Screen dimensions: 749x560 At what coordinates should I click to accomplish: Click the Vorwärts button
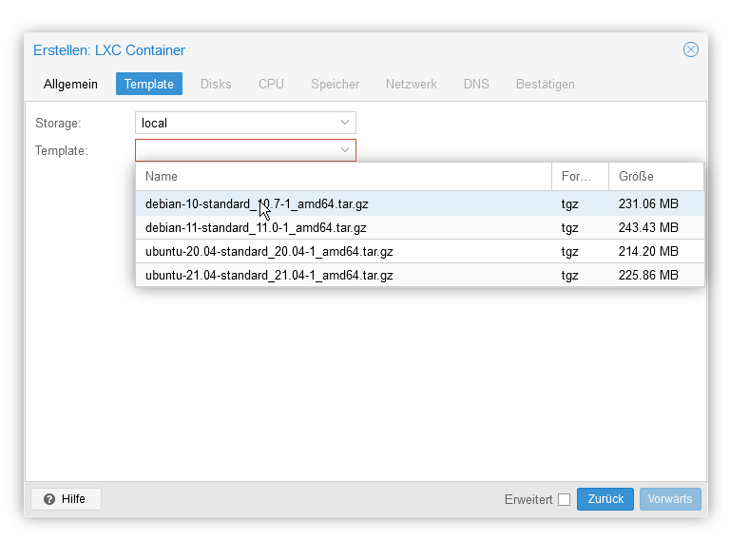pyautogui.click(x=670, y=499)
